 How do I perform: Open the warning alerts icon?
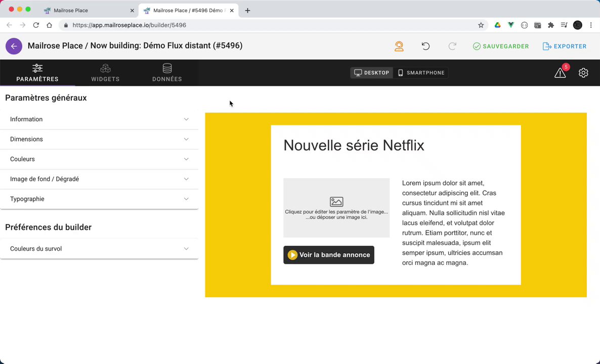[x=560, y=73]
